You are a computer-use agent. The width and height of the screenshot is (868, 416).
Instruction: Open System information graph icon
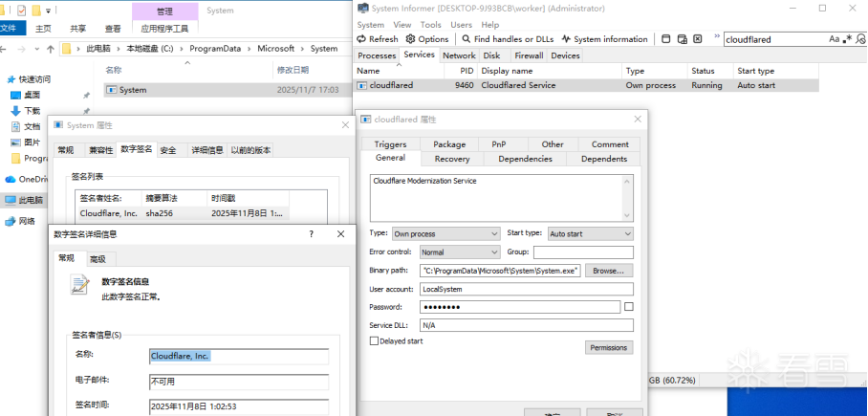[566, 39]
